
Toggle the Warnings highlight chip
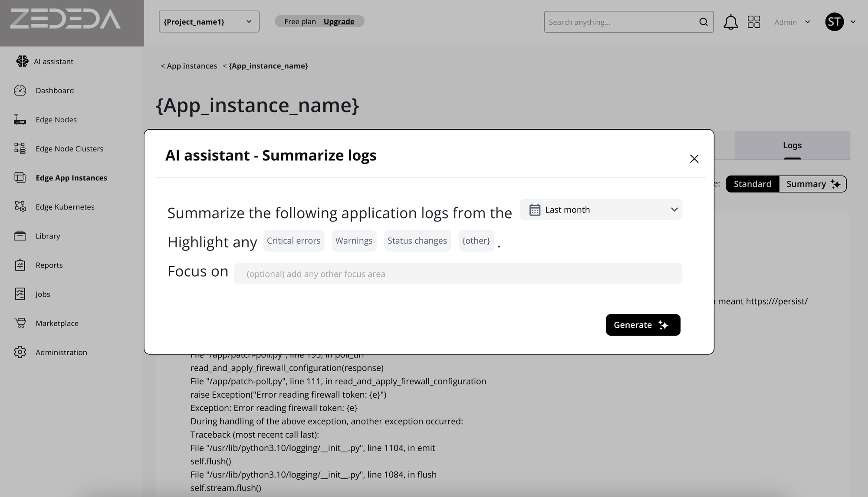tap(354, 241)
